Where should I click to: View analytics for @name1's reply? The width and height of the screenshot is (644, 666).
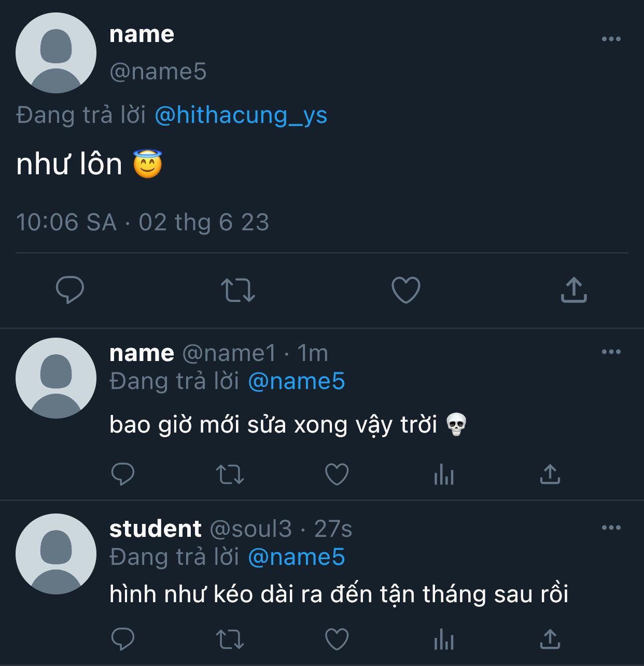(x=444, y=474)
